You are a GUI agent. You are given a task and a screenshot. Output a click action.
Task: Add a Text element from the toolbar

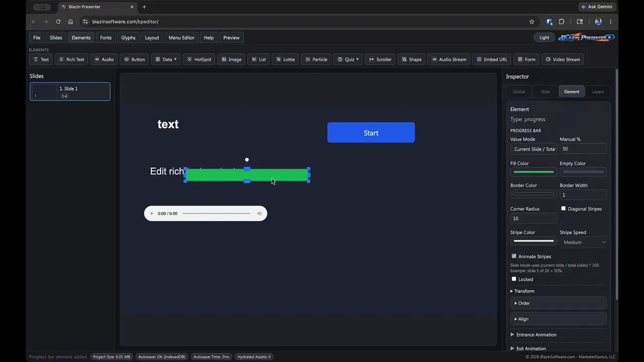pyautogui.click(x=41, y=59)
